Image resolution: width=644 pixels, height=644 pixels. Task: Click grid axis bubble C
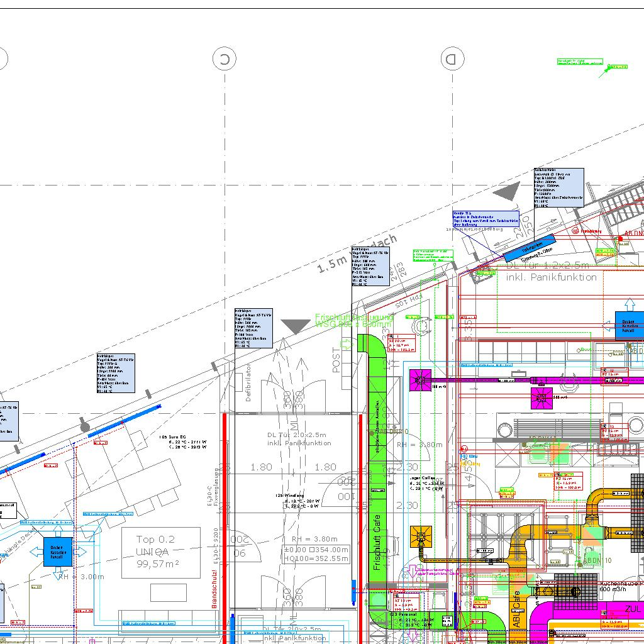[x=224, y=59]
